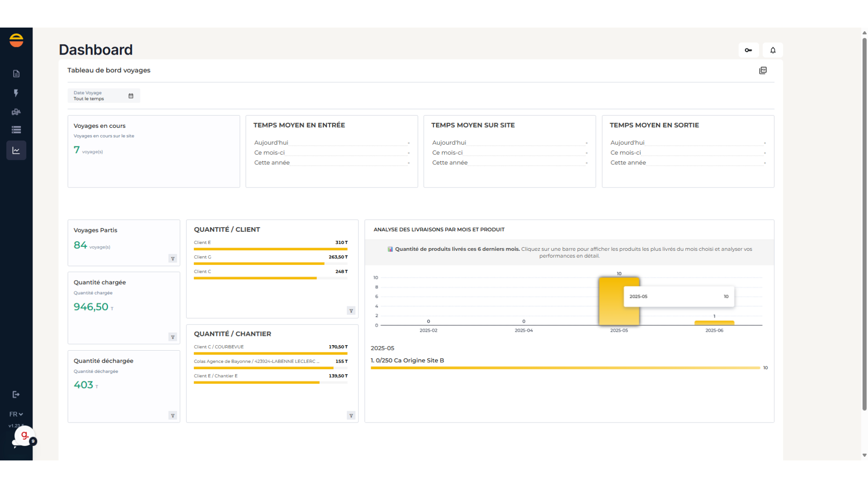Image resolution: width=868 pixels, height=488 pixels.
Task: Click the server list sidebar icon
Action: pyautogui.click(x=16, y=130)
